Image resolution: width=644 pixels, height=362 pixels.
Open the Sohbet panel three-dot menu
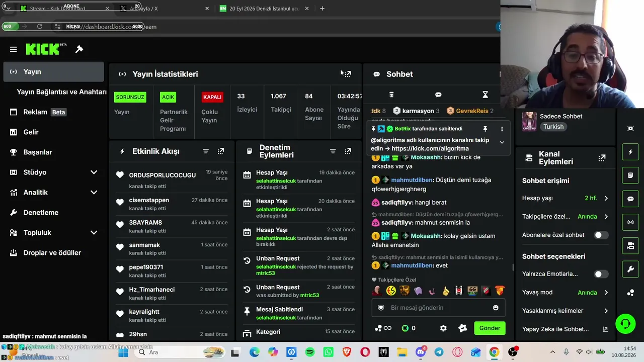(x=500, y=74)
